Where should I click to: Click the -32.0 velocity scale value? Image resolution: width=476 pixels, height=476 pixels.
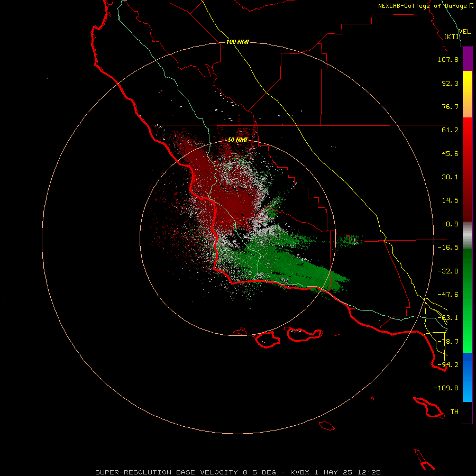click(448, 271)
